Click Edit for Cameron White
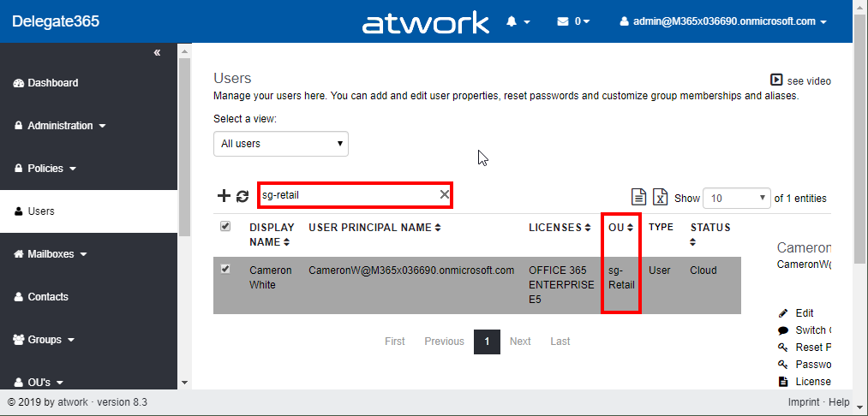Image resolution: width=868 pixels, height=416 pixels. (804, 313)
